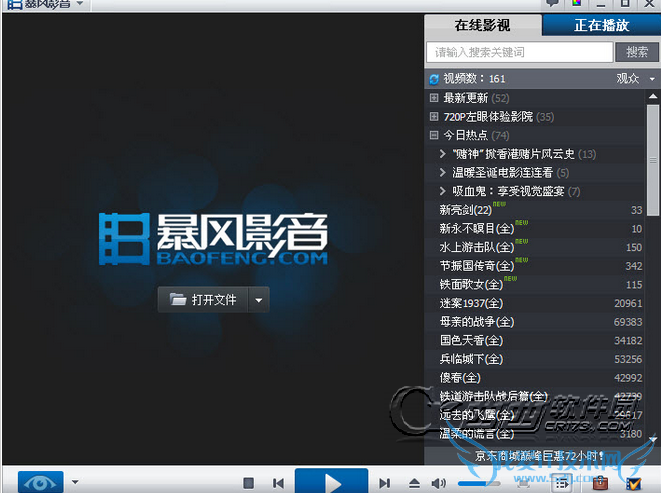Open the 观众 sort dropdown

point(636,79)
